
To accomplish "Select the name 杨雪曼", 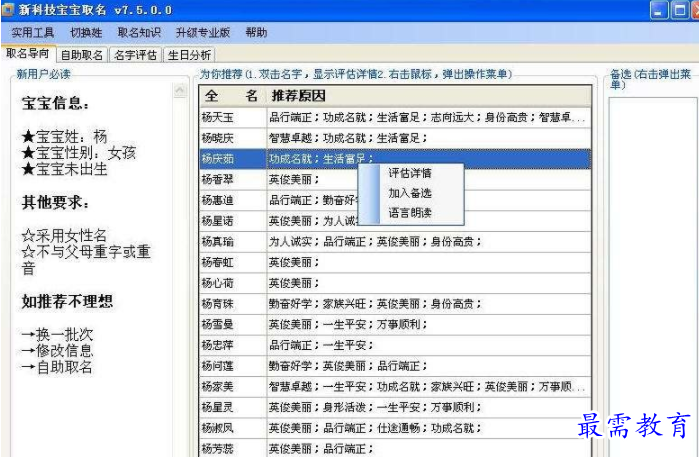I will click(218, 324).
